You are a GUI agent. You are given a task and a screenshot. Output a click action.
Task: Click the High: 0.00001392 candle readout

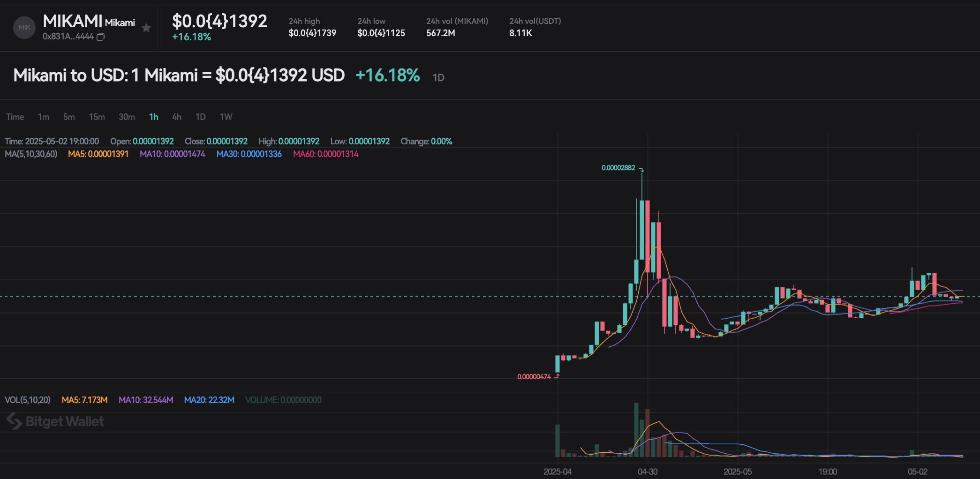289,142
